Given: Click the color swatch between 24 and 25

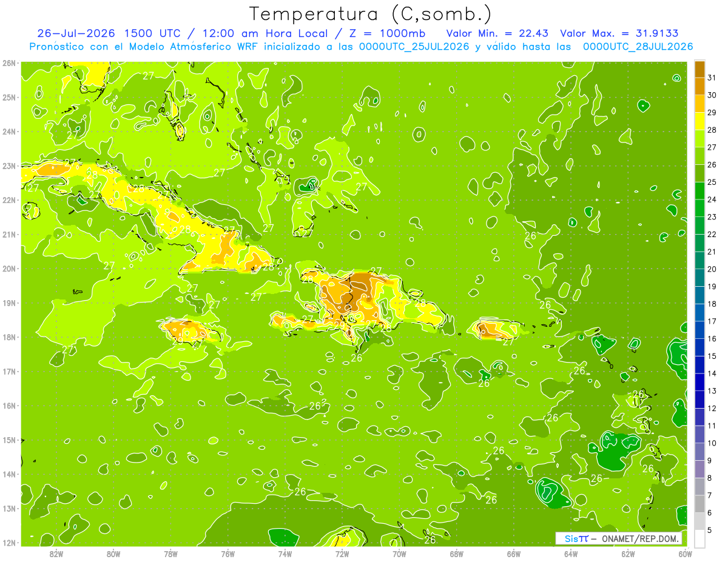Looking at the screenshot, I should (699, 191).
